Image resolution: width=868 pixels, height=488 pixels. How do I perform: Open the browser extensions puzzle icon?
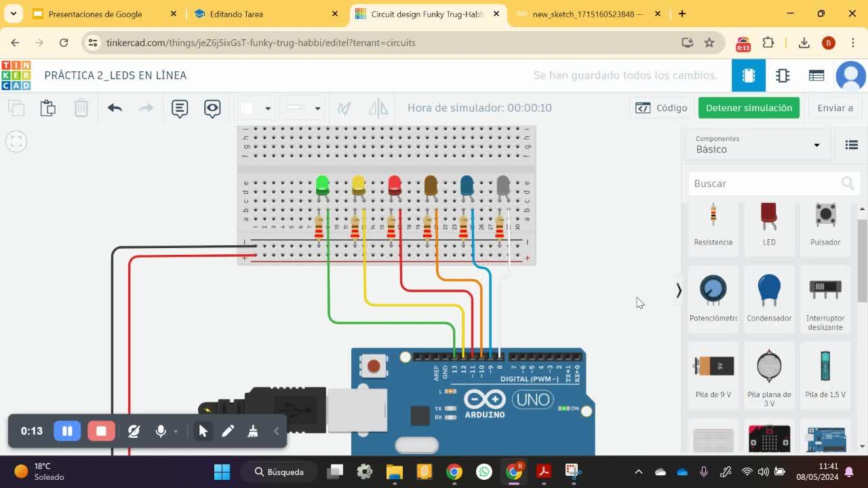[768, 43]
